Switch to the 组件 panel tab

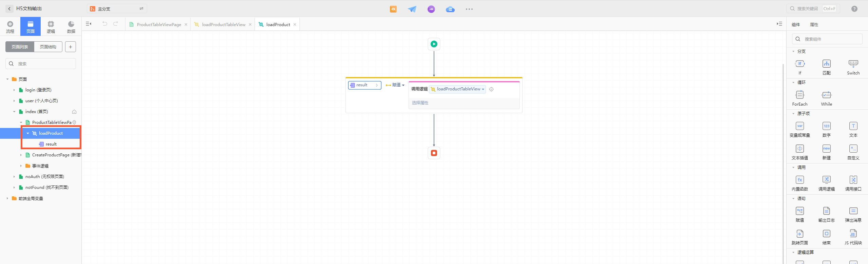[796, 25]
